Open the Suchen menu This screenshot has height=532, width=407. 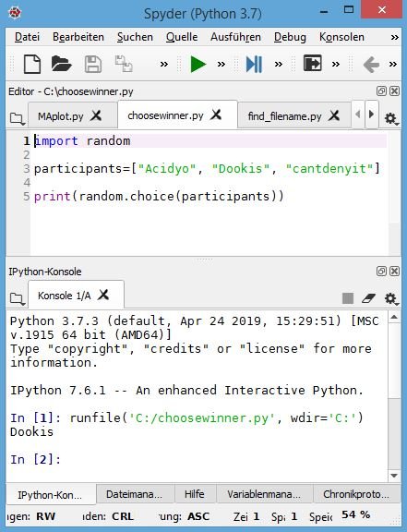pyautogui.click(x=135, y=37)
